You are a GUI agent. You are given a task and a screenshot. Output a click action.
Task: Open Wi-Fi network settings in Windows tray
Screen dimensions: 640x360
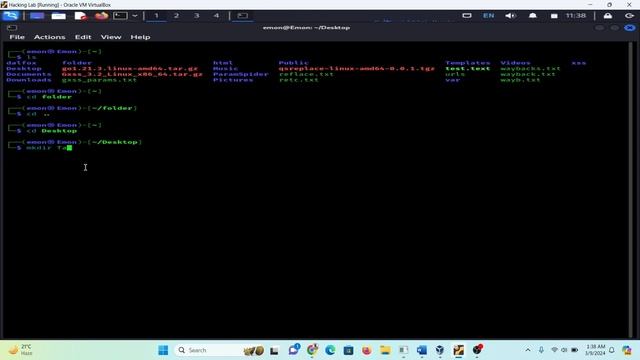(x=554, y=350)
